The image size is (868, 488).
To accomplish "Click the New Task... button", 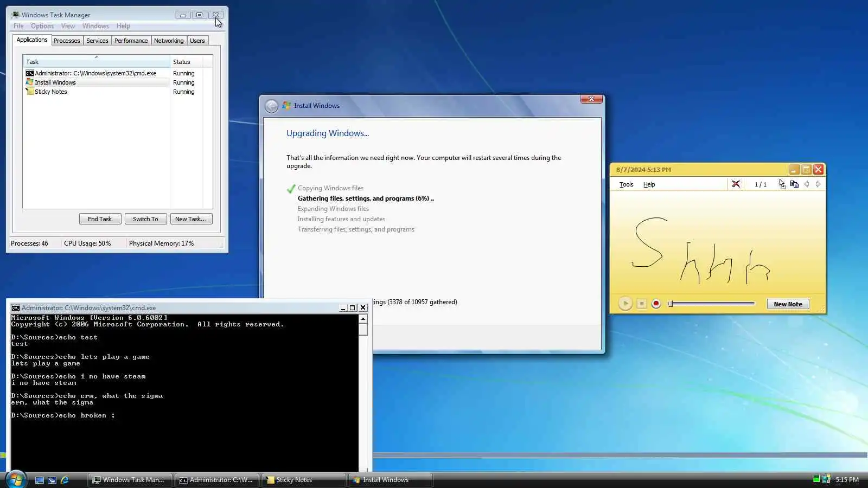I will click(x=191, y=219).
